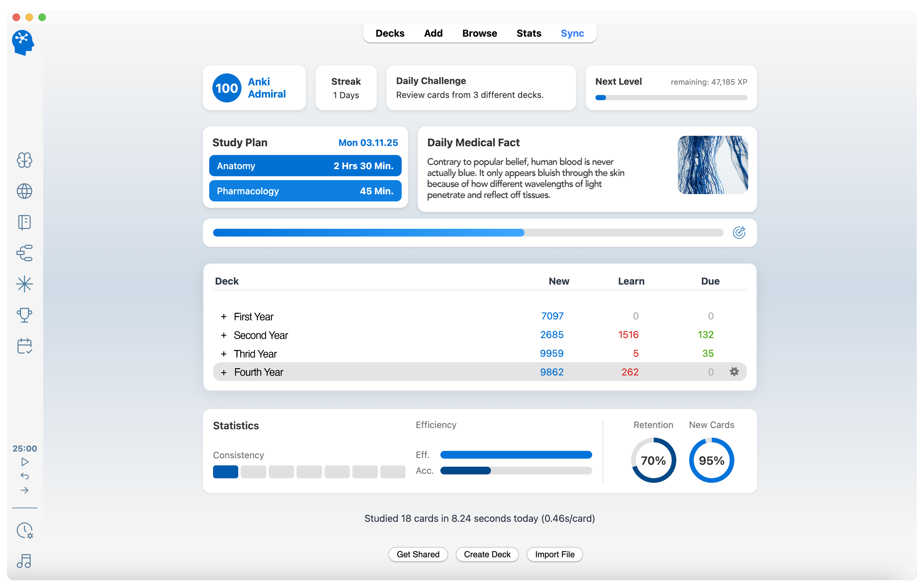Open Fourth Year deck gear options
The height and width of the screenshot is (588, 924).
[734, 371]
